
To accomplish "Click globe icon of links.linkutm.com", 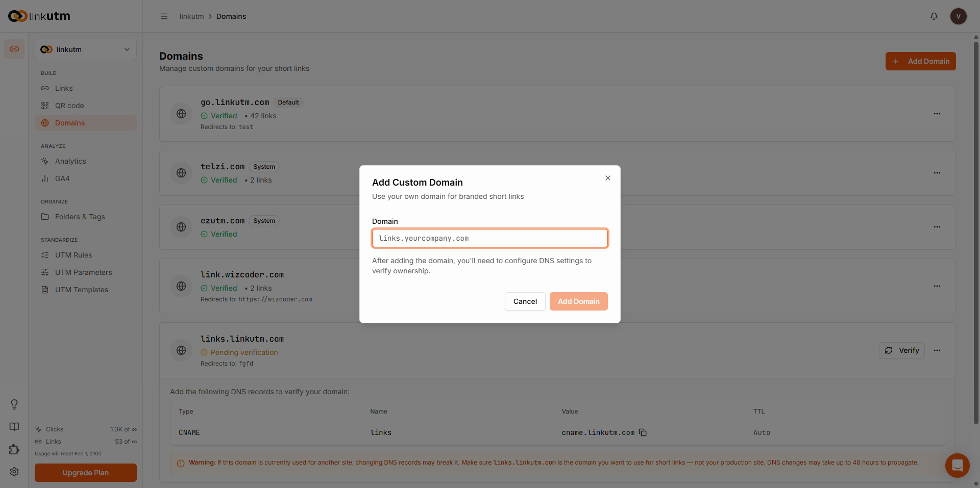I will (x=181, y=350).
